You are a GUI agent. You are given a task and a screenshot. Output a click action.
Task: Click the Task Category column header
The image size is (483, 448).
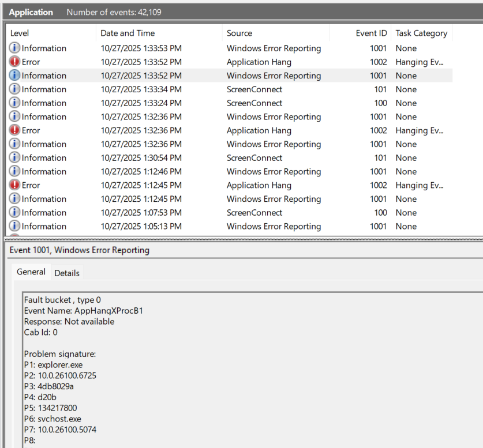tap(421, 33)
